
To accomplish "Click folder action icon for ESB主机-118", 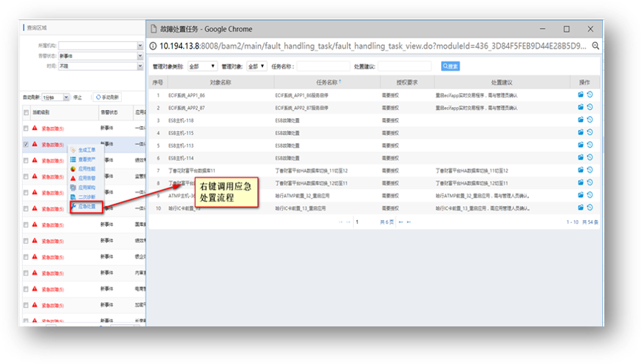I will tap(581, 120).
